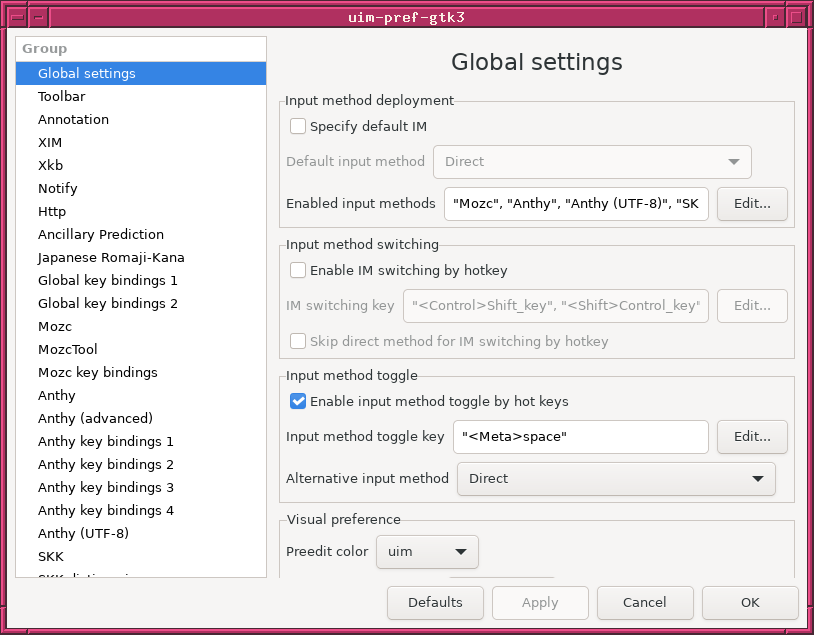
Task: Open Ancillary Prediction settings
Action: coord(101,235)
